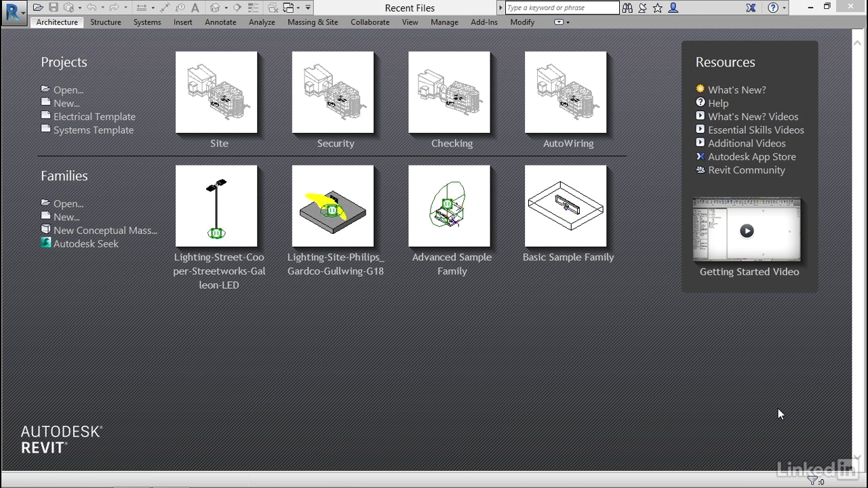The height and width of the screenshot is (488, 868).
Task: Expand the Measure tool dropdown arrow
Action: click(x=153, y=8)
